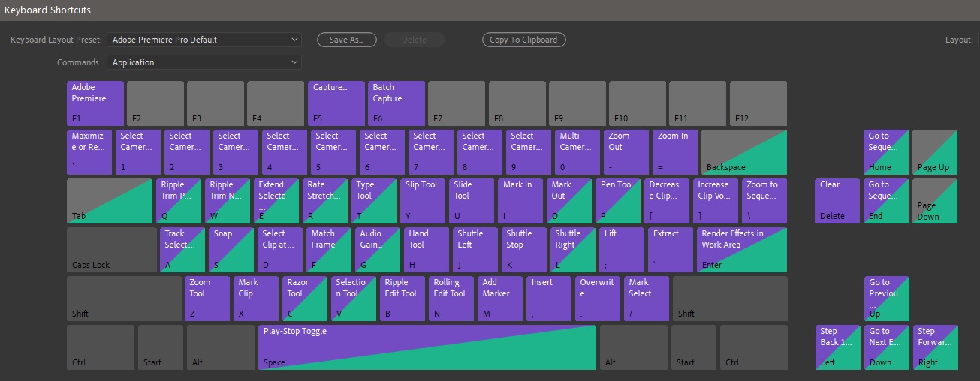Click the Render Effects Enter key
This screenshot has height=381, width=980.
click(x=741, y=249)
